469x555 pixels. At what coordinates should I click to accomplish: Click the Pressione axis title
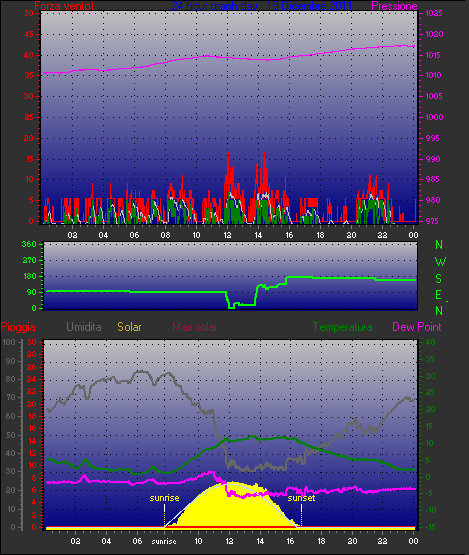click(394, 6)
